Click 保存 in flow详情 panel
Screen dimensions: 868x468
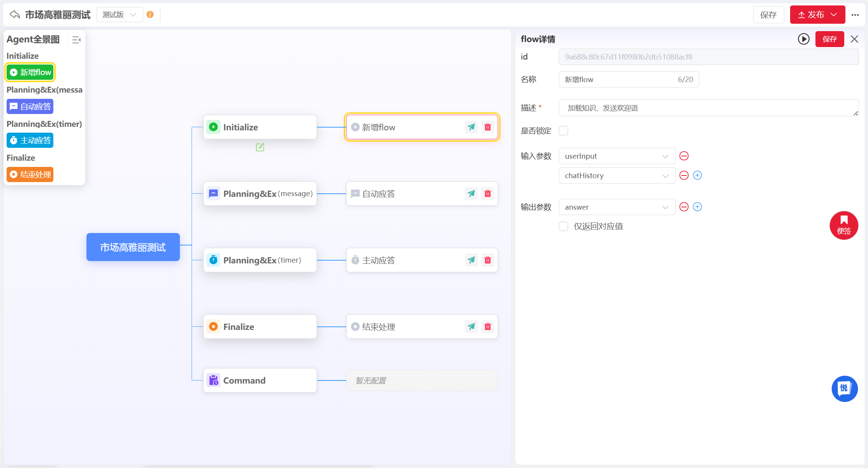(x=829, y=39)
